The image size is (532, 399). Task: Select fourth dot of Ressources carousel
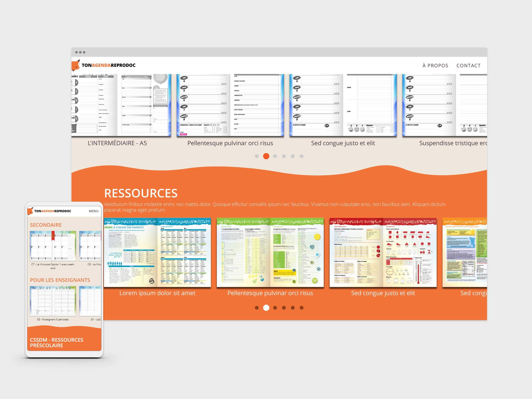(284, 308)
